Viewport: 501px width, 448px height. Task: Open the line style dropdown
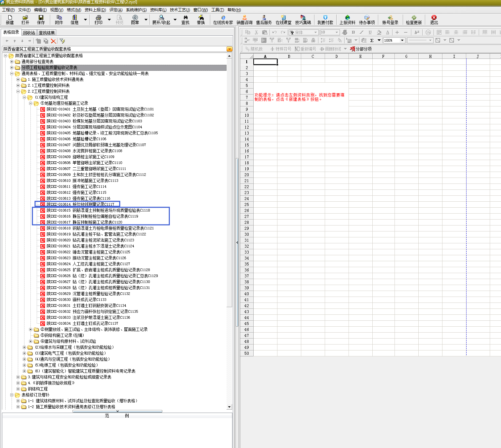click(430, 40)
